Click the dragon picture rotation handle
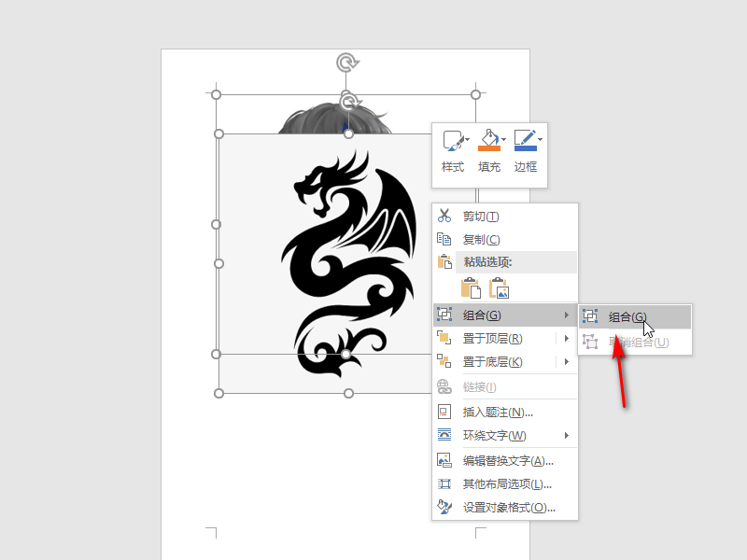This screenshot has width=747, height=560. 350,102
